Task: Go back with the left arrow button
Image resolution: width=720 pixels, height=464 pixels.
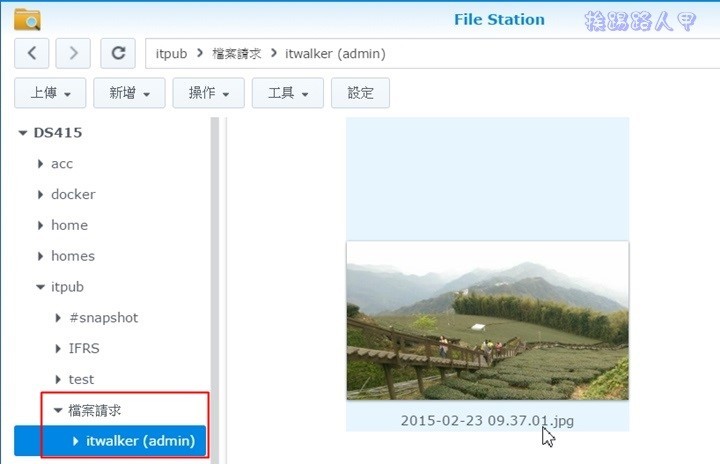Action: click(32, 53)
